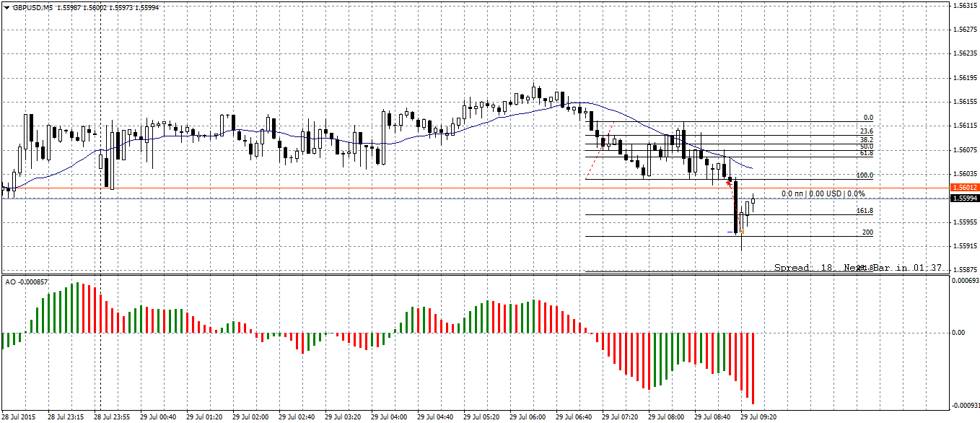Click the 29 Jul 04:00 time label
The image size is (980, 423).
(389, 417)
